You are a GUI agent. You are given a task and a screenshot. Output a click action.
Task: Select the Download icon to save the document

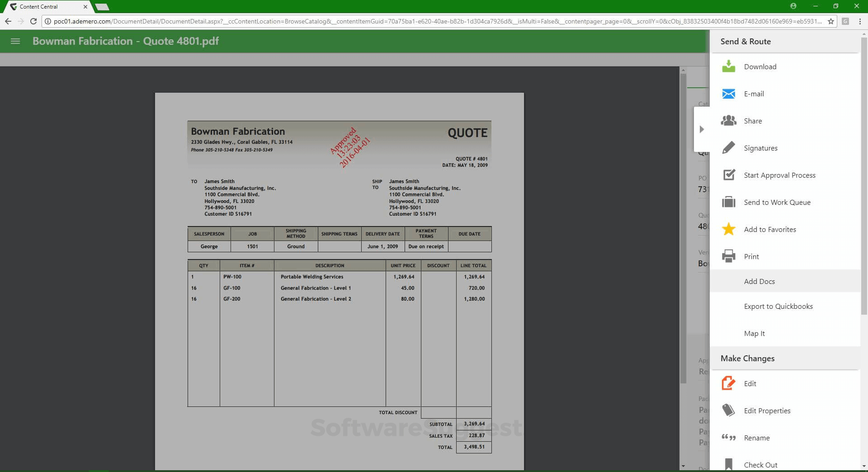pos(729,66)
